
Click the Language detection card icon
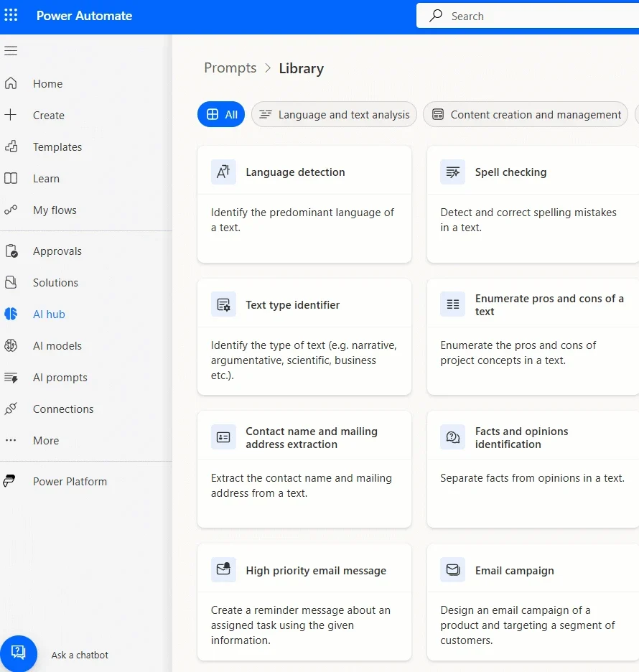(223, 172)
